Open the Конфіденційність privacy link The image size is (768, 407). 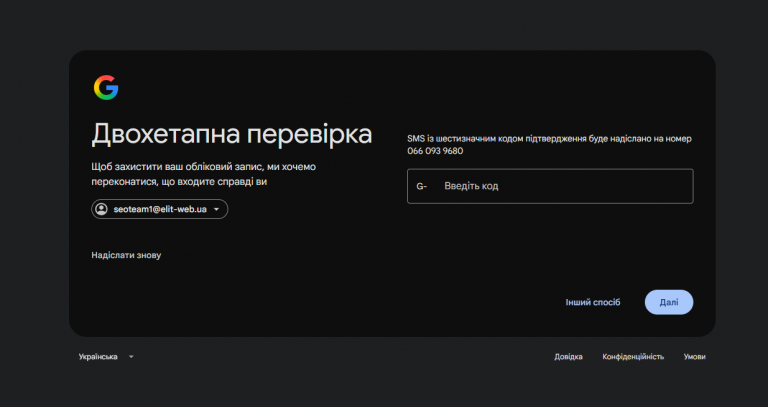[633, 357]
